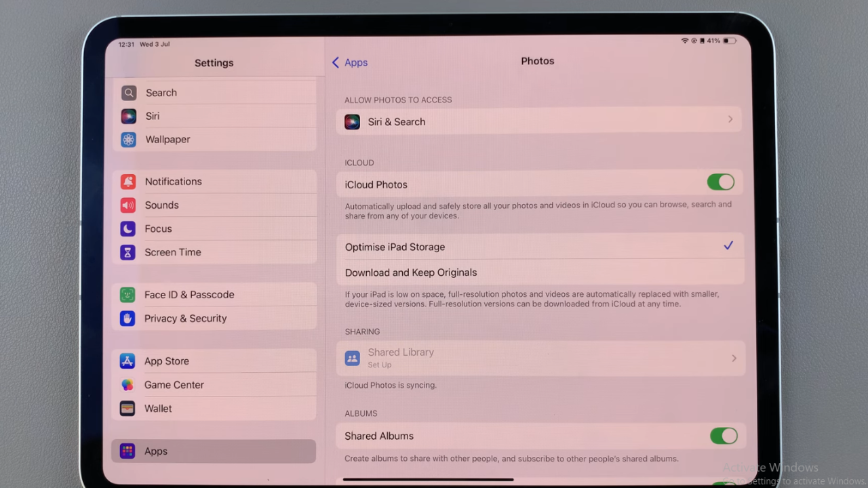The width and height of the screenshot is (868, 488).
Task: Tap the Search magnifier icon in sidebar
Action: coord(129,93)
